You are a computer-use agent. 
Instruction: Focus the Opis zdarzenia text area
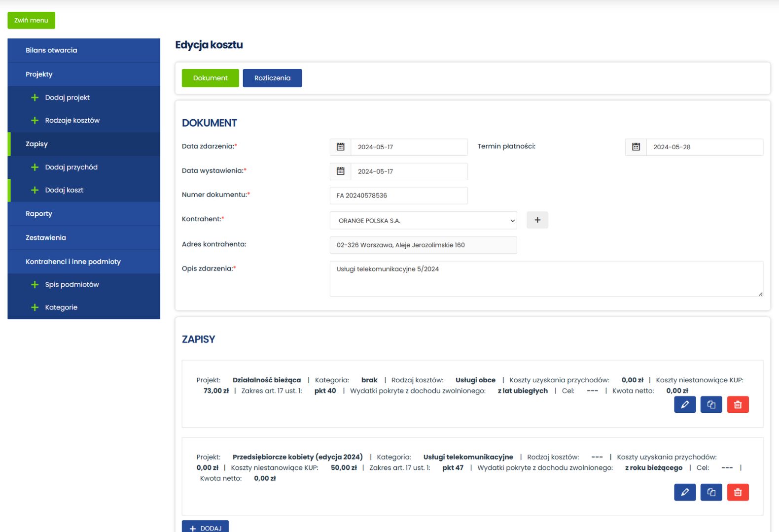(546, 279)
